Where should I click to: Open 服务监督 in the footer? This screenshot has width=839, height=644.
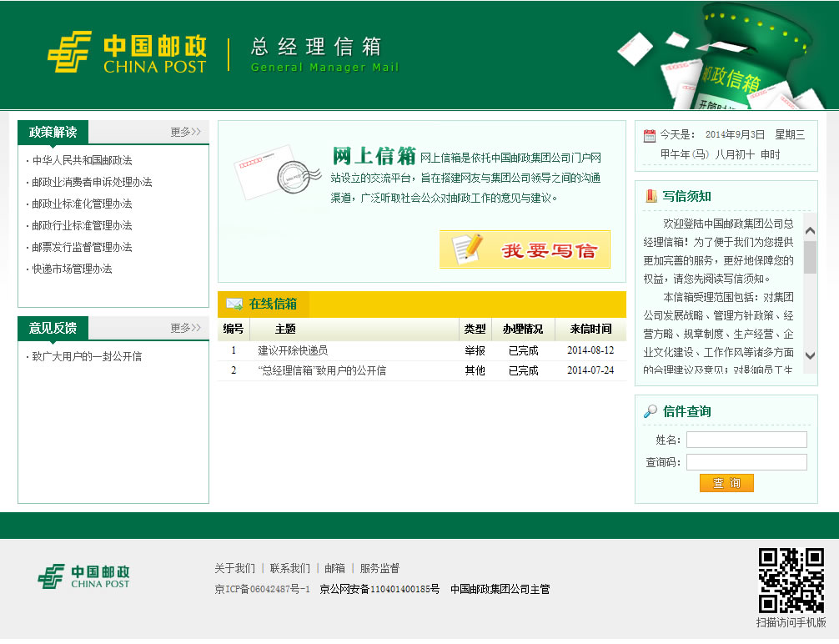point(379,568)
